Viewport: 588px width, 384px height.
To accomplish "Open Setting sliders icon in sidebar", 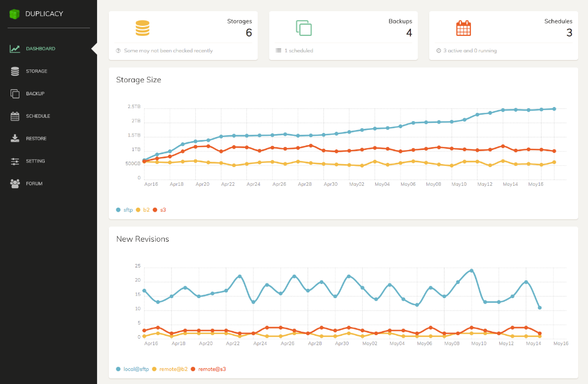I will pyautogui.click(x=15, y=161).
